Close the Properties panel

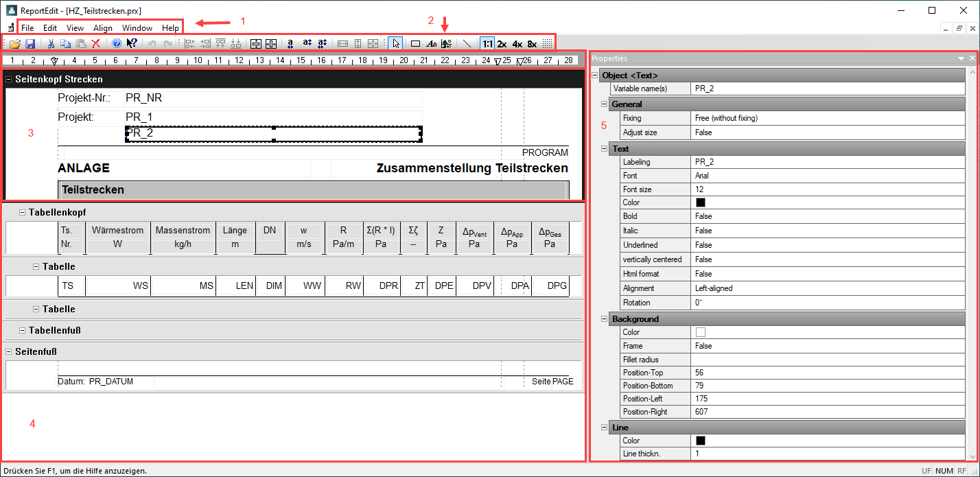[x=972, y=59]
